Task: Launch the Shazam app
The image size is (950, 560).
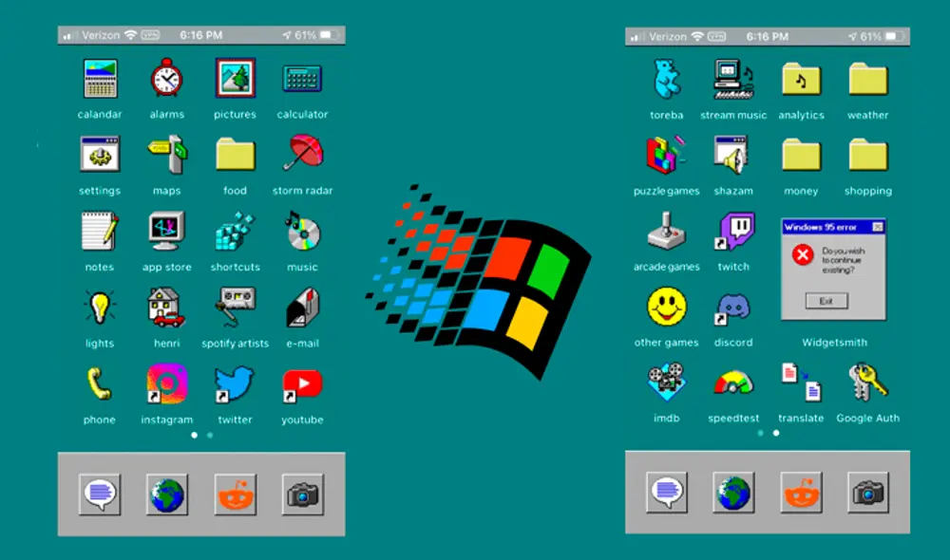Action: (733, 157)
